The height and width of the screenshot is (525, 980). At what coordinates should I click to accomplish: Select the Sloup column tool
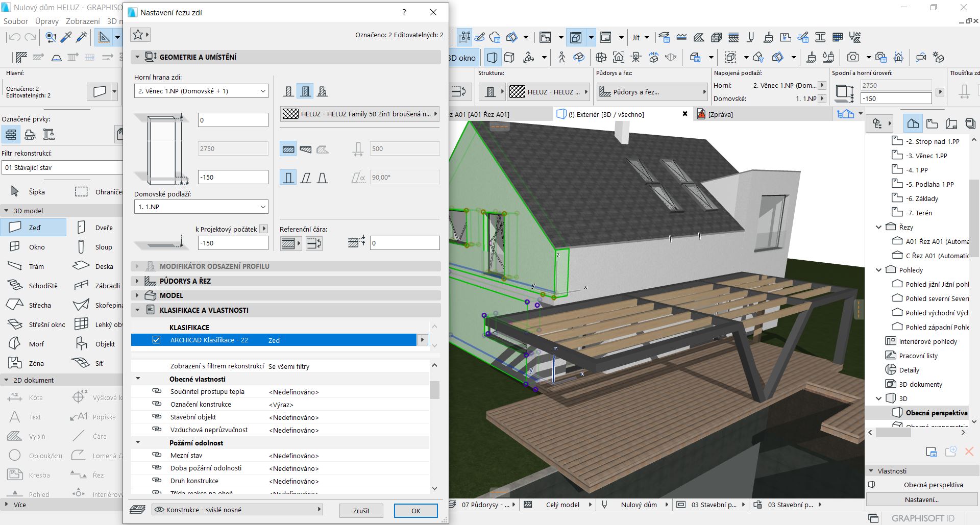(x=96, y=247)
